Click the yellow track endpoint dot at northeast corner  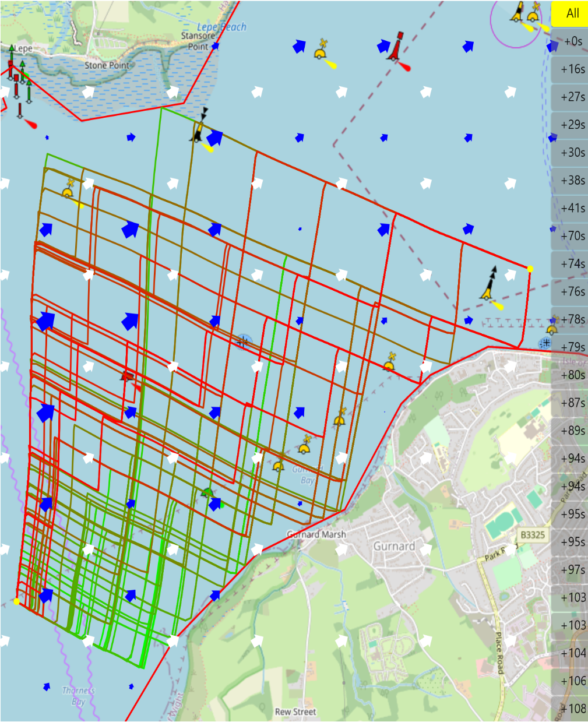[530, 269]
